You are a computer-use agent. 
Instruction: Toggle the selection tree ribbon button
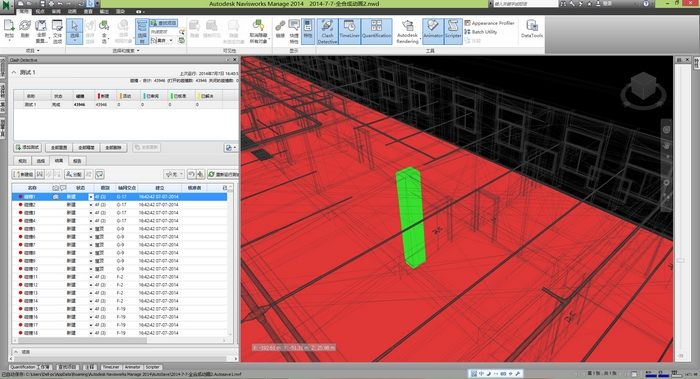(142, 31)
